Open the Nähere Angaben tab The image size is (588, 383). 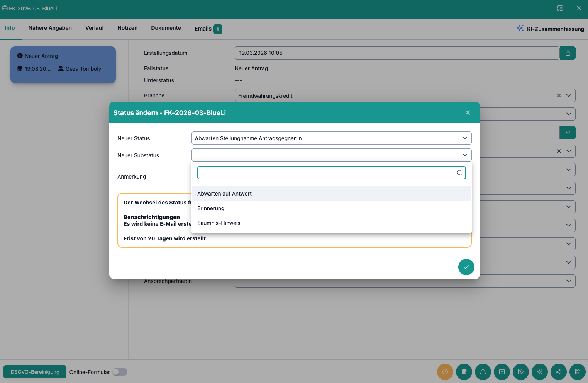click(50, 28)
